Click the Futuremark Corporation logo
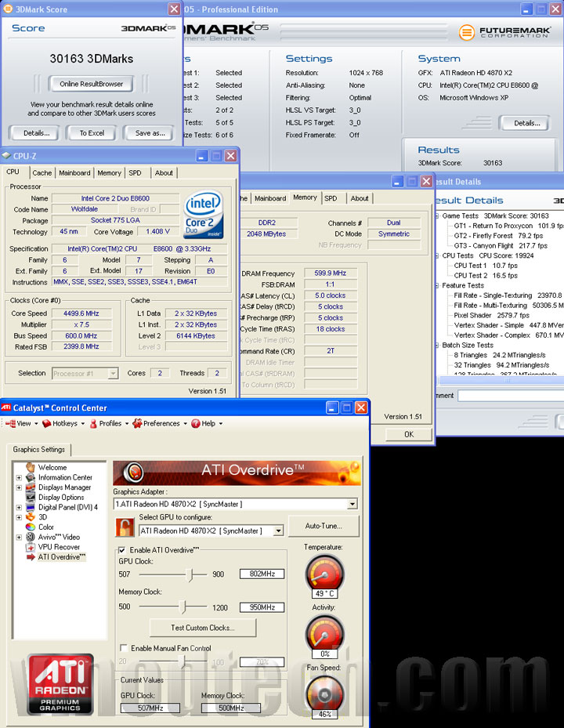 [x=504, y=32]
